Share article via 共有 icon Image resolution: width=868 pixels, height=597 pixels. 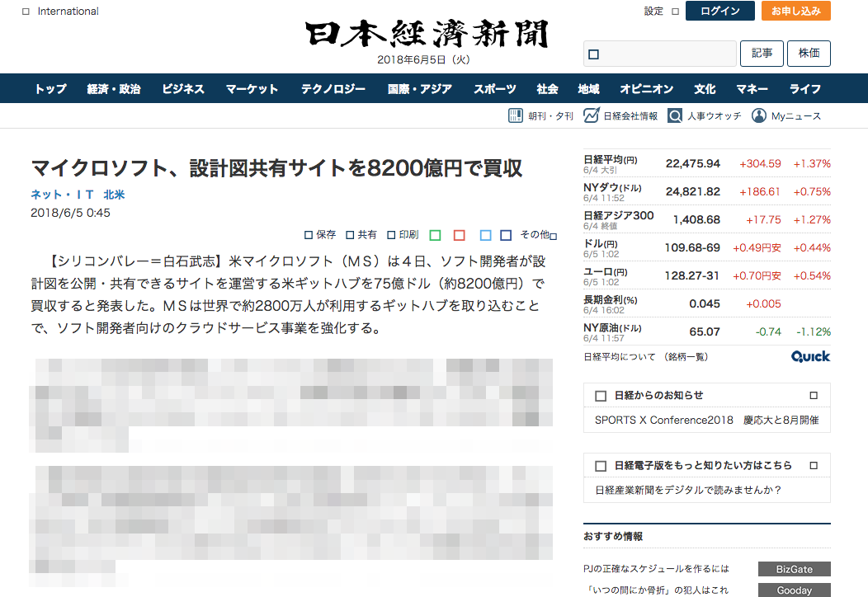(350, 235)
